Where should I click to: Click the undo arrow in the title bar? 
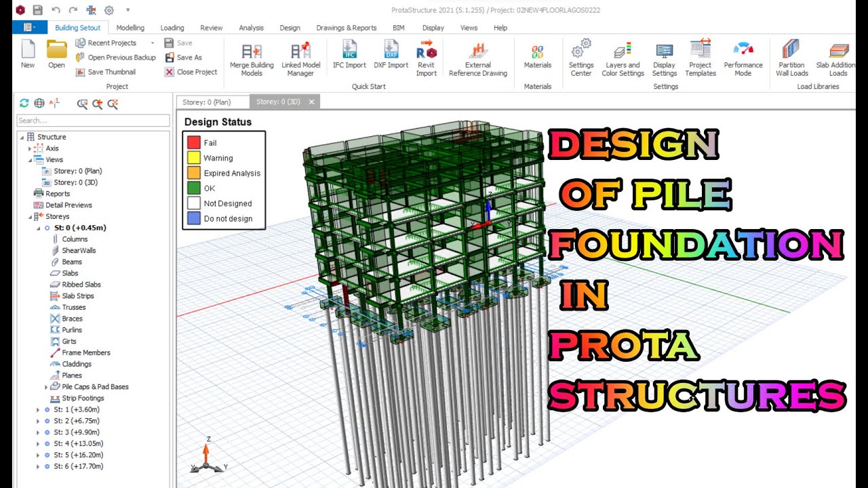tap(56, 10)
